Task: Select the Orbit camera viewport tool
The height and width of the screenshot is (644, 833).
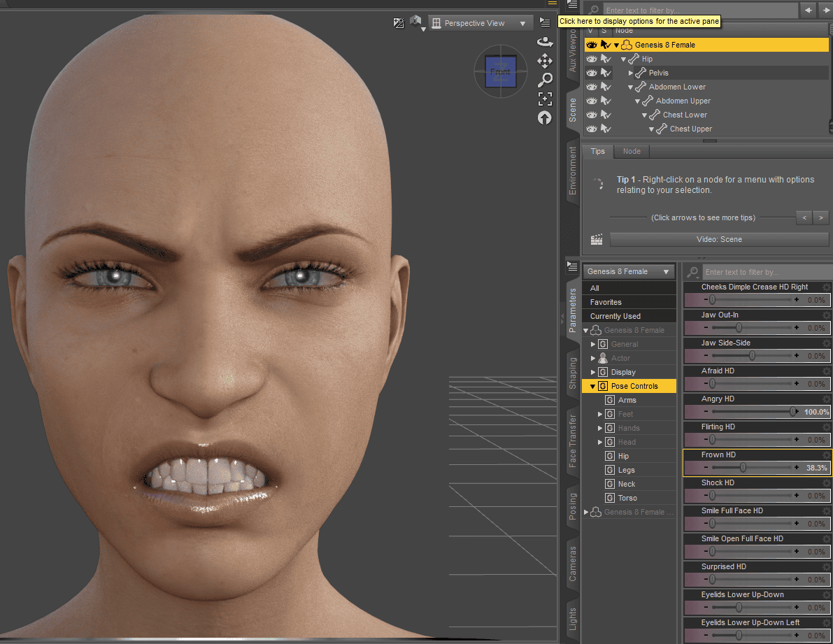Action: [545, 41]
